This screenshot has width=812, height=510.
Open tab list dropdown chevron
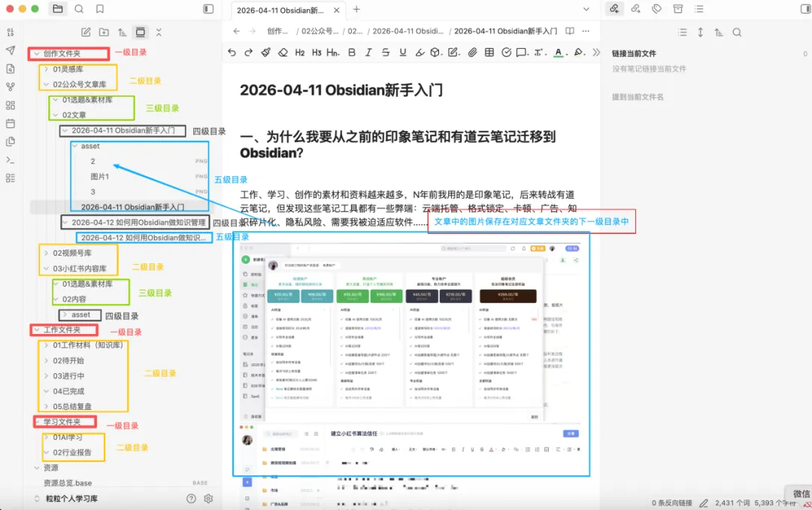[586, 9]
